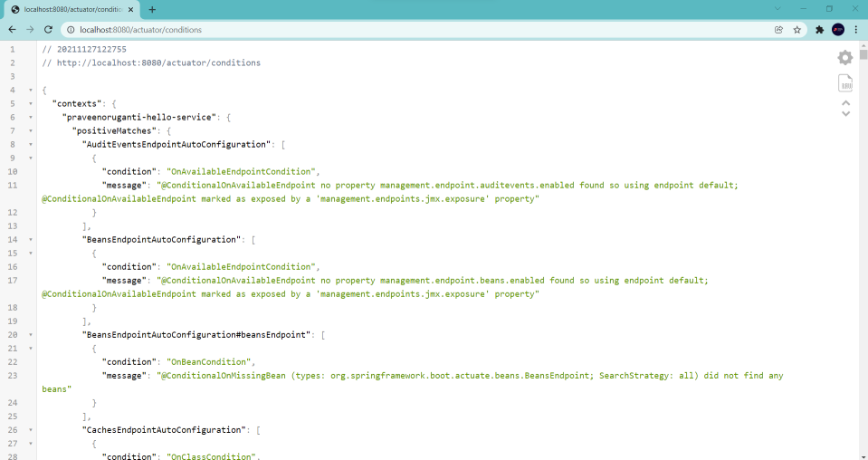
Task: Collapse "CachesEndpointAutoConfiguration" array
Action: pyautogui.click(x=31, y=430)
